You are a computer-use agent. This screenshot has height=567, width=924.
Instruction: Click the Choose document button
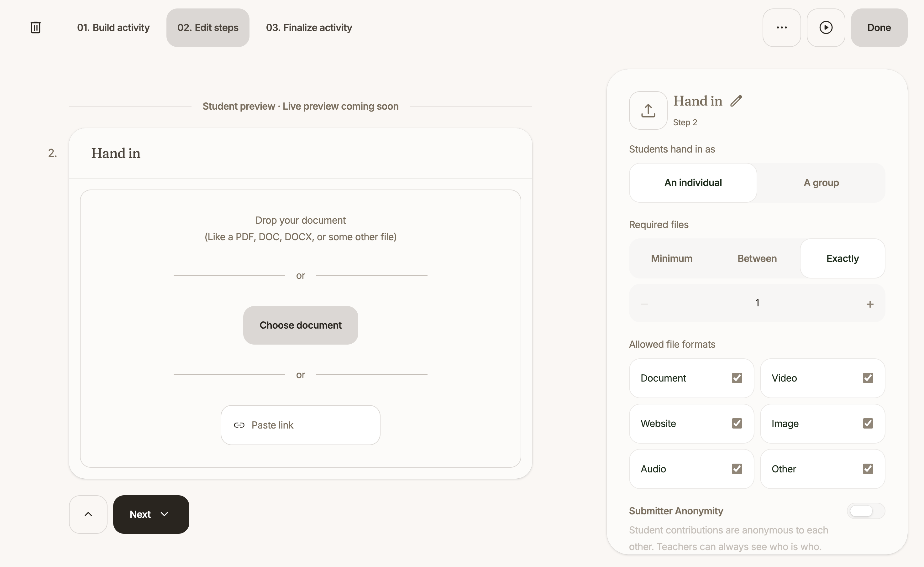point(301,325)
